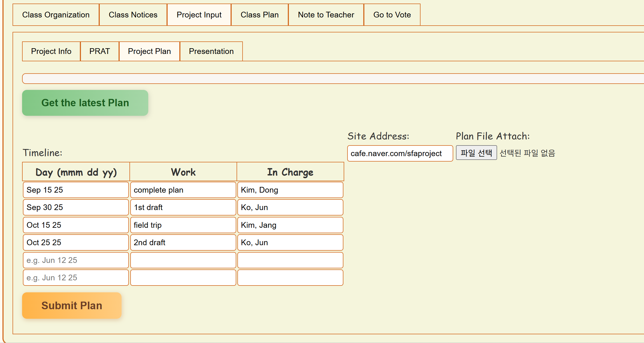
Task: Click the Sep 15 25 day field
Action: [76, 190]
